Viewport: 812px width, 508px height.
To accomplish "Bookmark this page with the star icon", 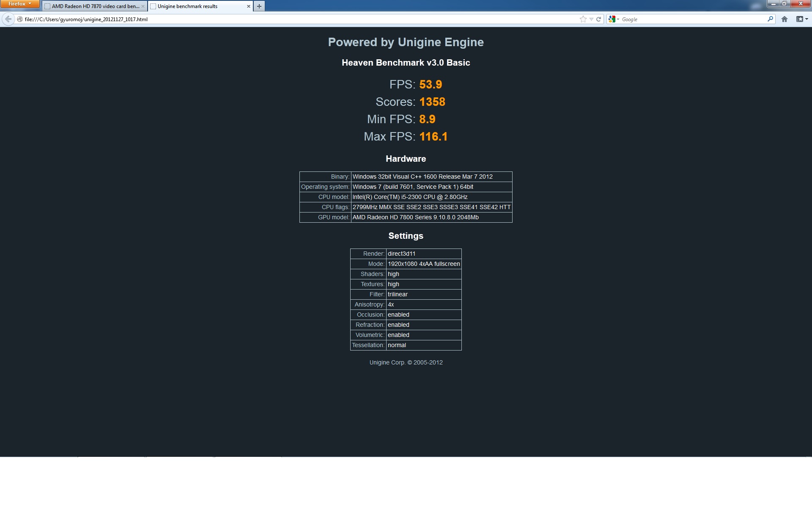I will [583, 19].
